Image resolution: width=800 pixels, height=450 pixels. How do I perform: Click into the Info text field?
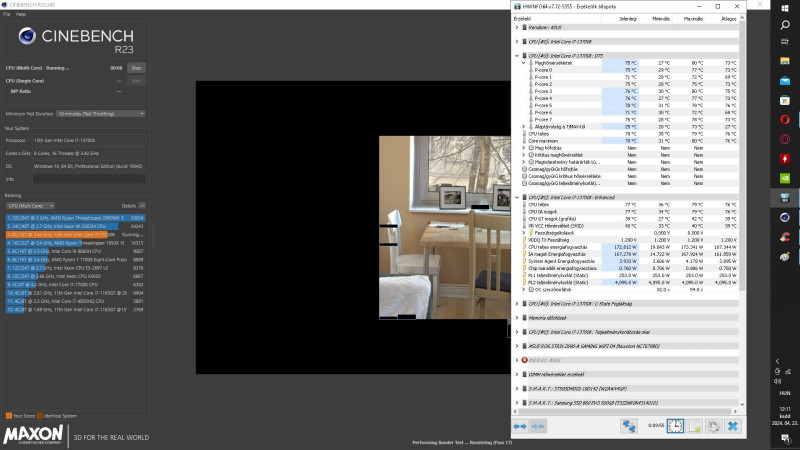click(89, 179)
